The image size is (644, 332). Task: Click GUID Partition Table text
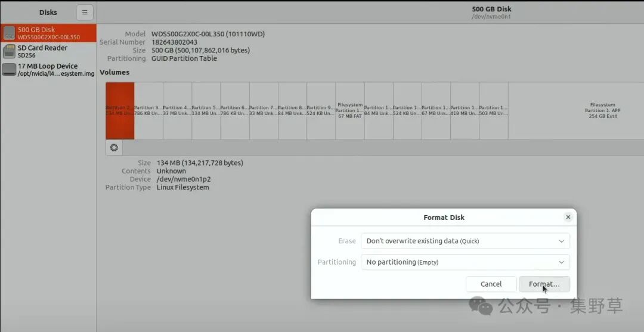(184, 58)
